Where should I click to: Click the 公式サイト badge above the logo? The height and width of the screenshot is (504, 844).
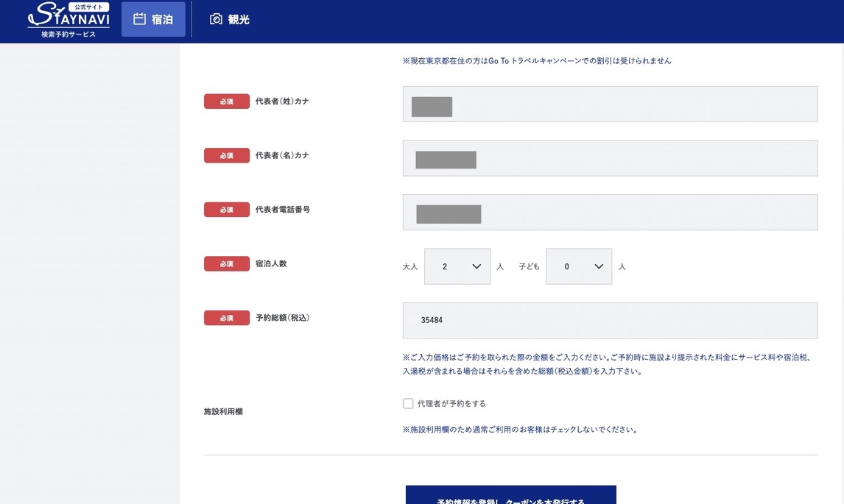click(x=88, y=6)
